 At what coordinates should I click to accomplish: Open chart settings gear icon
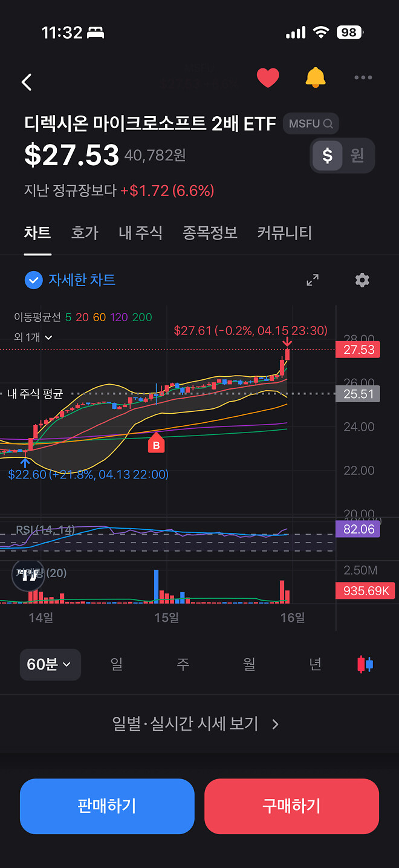click(362, 280)
